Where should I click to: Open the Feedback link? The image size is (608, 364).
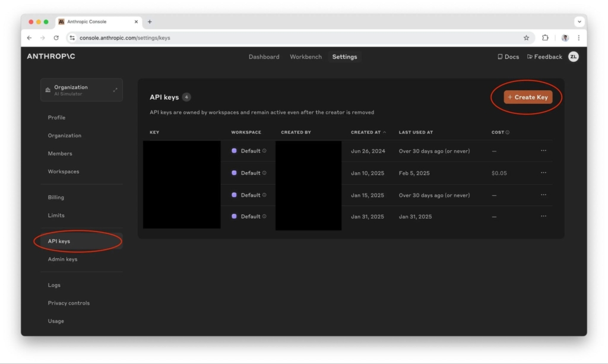coord(544,56)
